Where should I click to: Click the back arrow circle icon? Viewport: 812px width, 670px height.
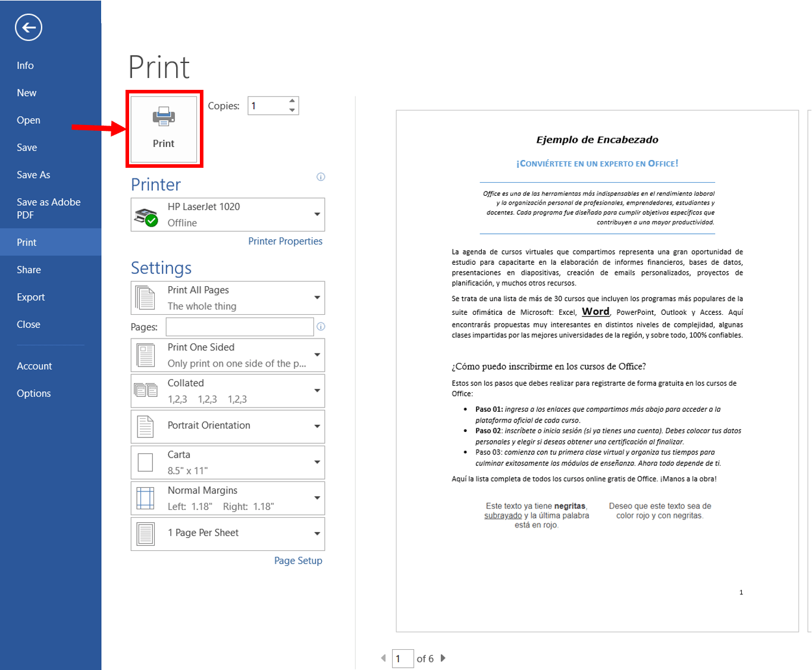click(x=29, y=27)
